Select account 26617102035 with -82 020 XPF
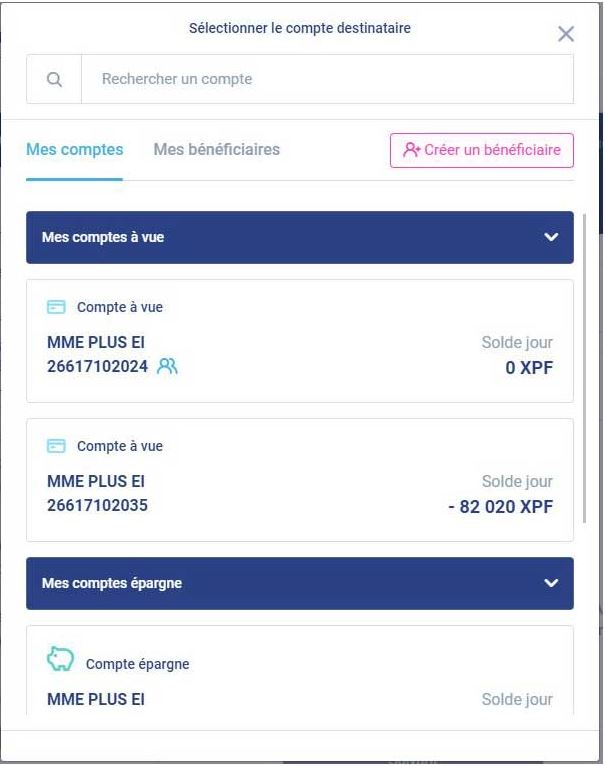Screen dimensions: 605x766 tap(300, 480)
